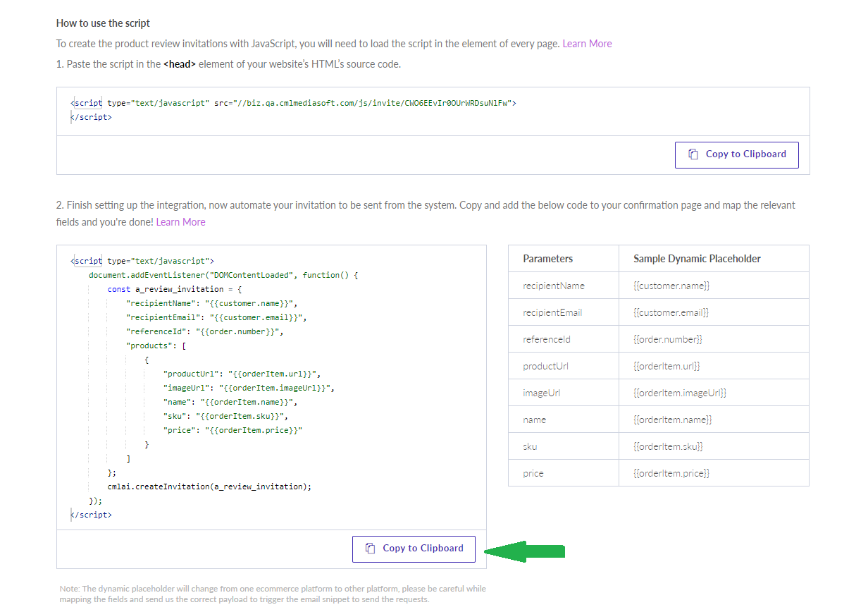Click the {{orderItem.url}} placeholder table cell
This screenshot has height=612, width=868.
(x=714, y=366)
